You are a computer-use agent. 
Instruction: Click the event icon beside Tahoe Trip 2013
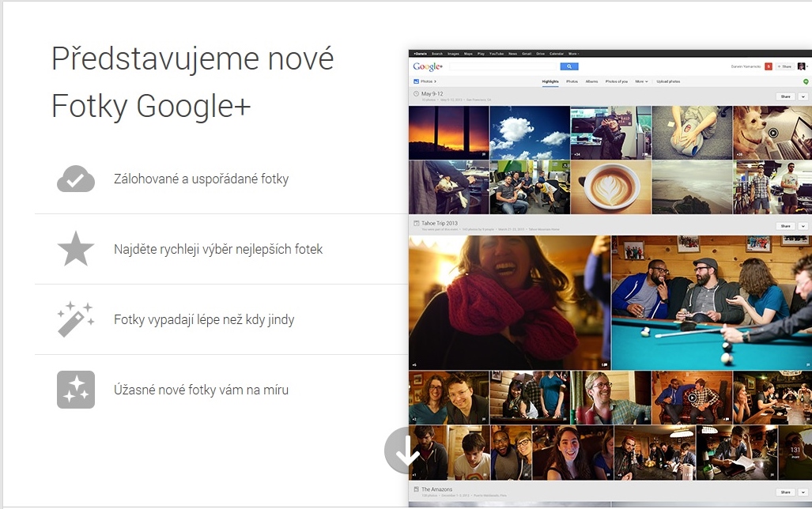click(416, 223)
